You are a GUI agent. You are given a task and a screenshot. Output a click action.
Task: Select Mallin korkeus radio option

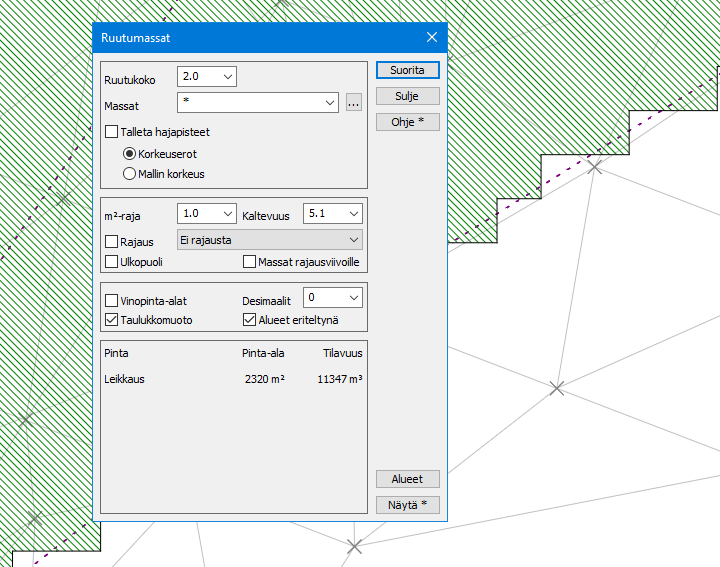click(129, 174)
